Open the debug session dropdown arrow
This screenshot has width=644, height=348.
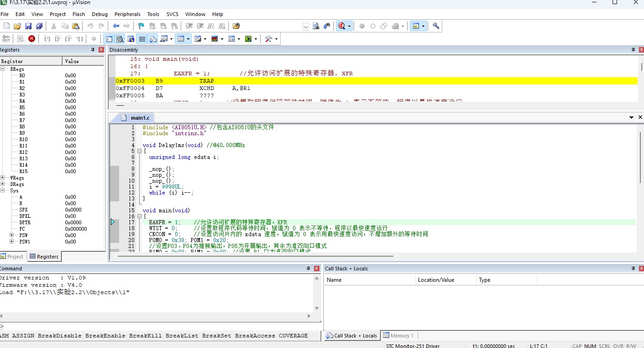[x=350, y=26]
